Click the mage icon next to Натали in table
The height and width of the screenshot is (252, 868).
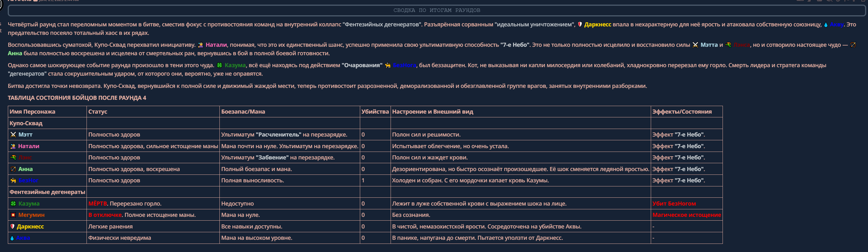[13, 146]
